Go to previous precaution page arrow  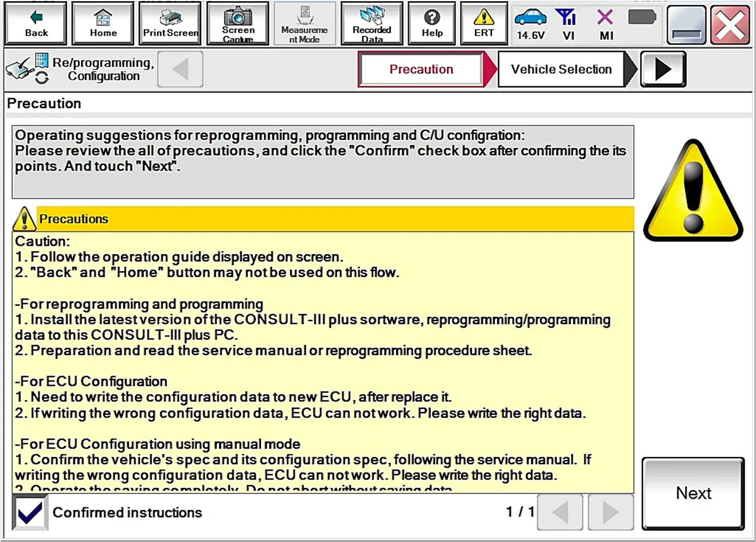[560, 512]
